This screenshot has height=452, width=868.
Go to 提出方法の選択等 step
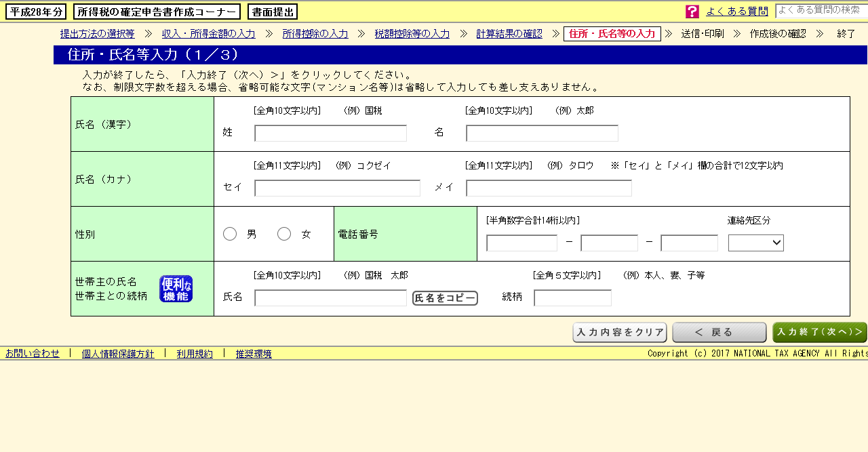point(97,34)
